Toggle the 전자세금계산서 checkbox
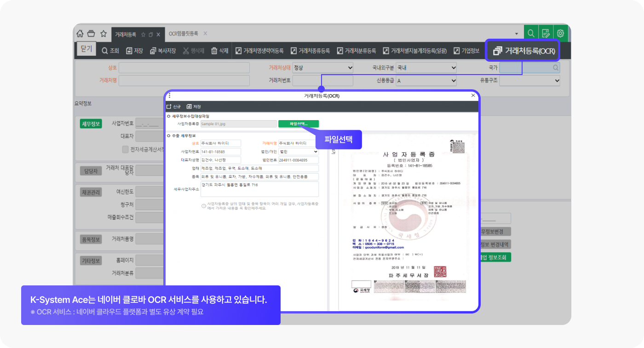Viewport: 644px width, 348px height. 125,149
